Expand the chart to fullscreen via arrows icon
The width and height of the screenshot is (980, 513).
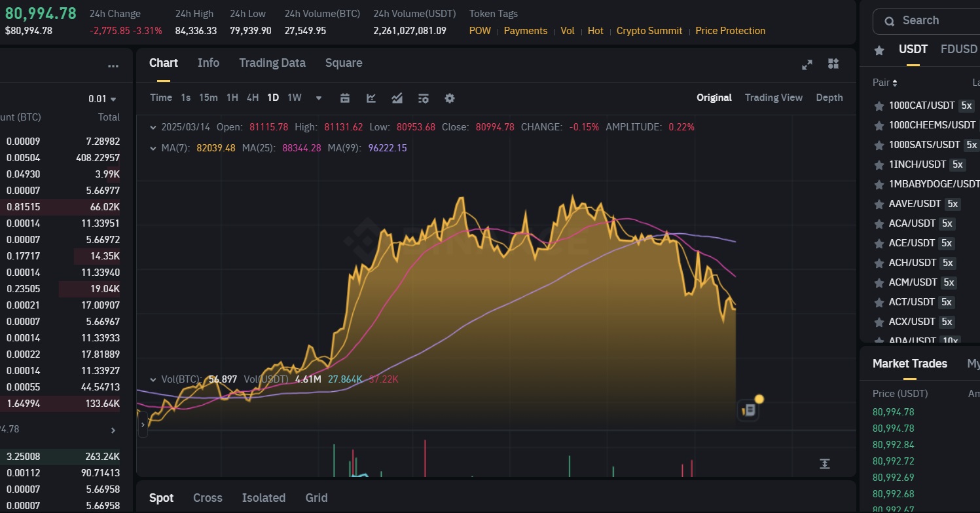(x=807, y=64)
